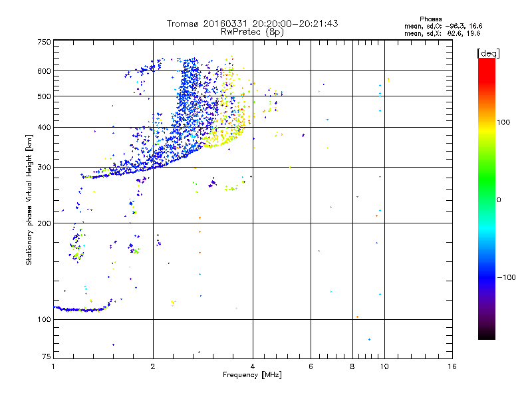Click y-axis tick label '75'
This screenshot has width=532, height=399.
click(46, 356)
